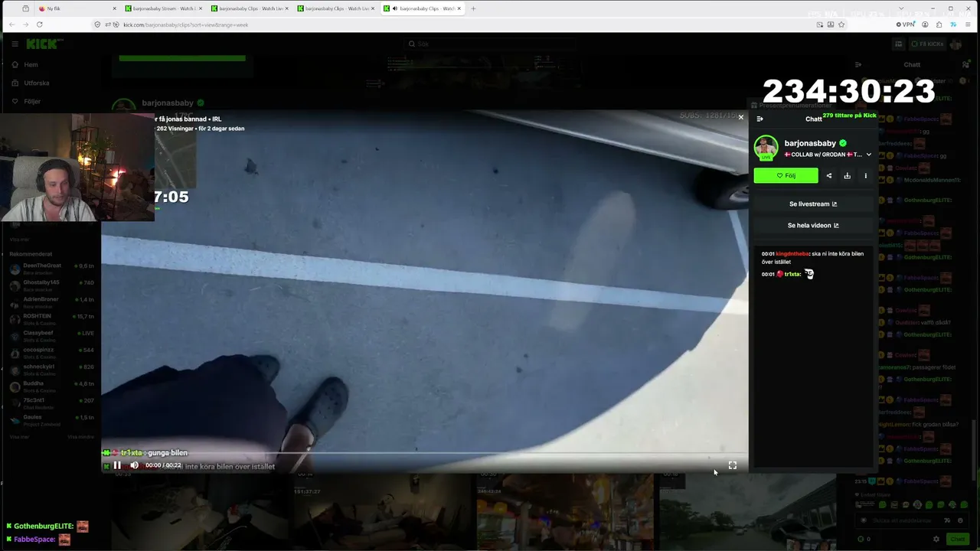This screenshot has width=980, height=551.
Task: Open recommended channel 75c3nt1
Action: click(x=51, y=403)
